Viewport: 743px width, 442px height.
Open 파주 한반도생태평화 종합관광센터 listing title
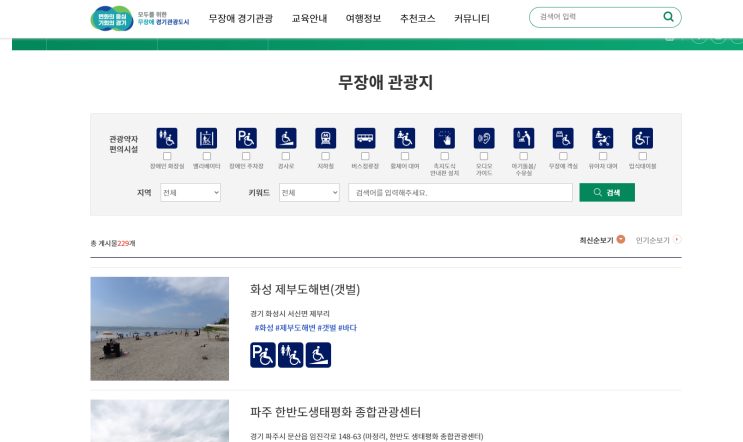tap(335, 412)
